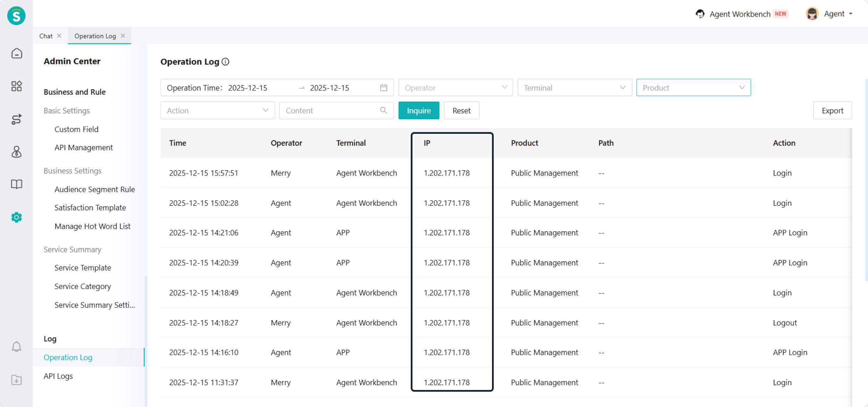This screenshot has width=868, height=407.
Task: Close the Operation Log tab
Action: tap(123, 36)
